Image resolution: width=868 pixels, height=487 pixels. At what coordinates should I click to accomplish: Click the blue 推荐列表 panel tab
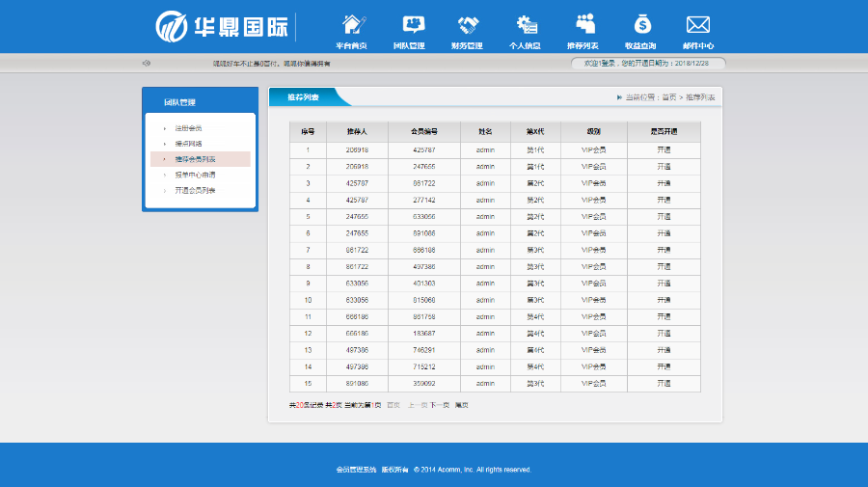304,97
